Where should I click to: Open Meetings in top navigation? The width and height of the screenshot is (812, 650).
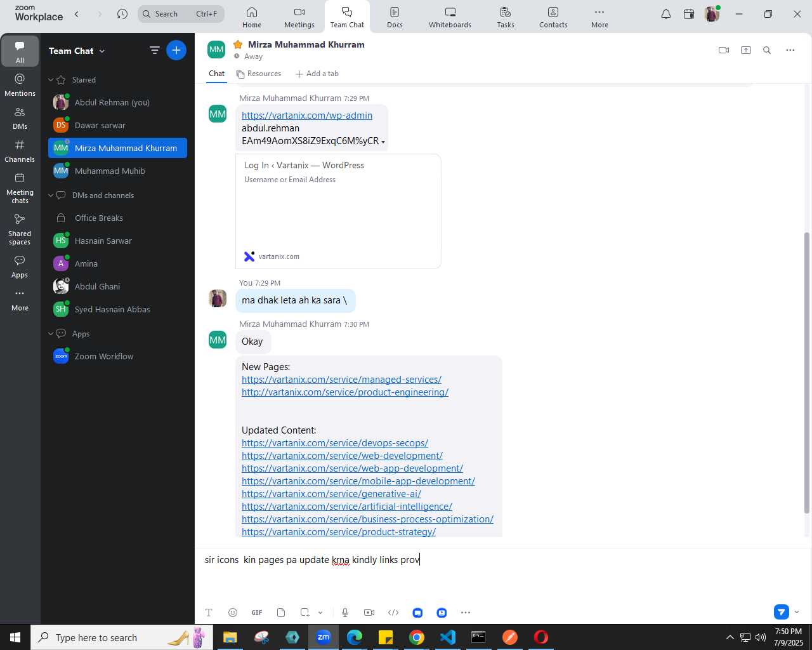pyautogui.click(x=299, y=17)
